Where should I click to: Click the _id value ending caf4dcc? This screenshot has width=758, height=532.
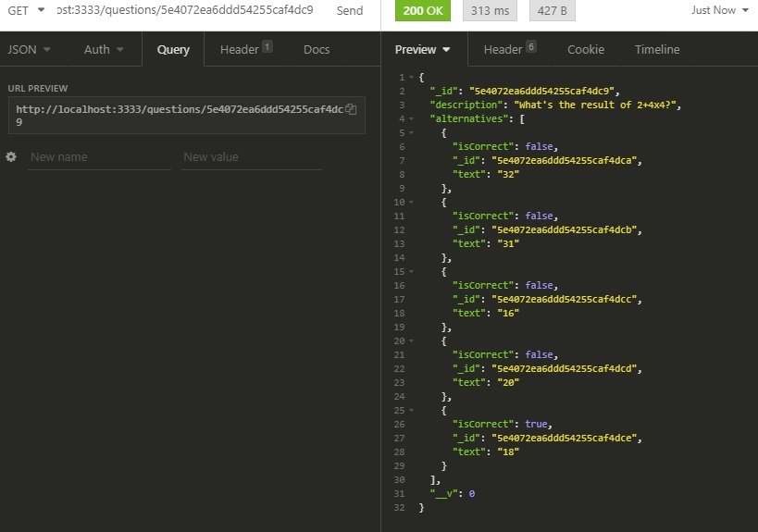pyautogui.click(x=565, y=300)
